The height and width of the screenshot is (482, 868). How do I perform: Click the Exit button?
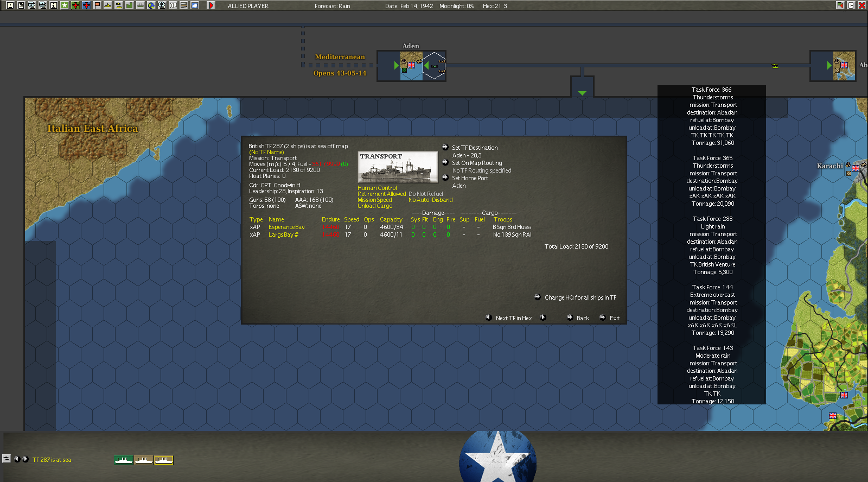pos(614,318)
